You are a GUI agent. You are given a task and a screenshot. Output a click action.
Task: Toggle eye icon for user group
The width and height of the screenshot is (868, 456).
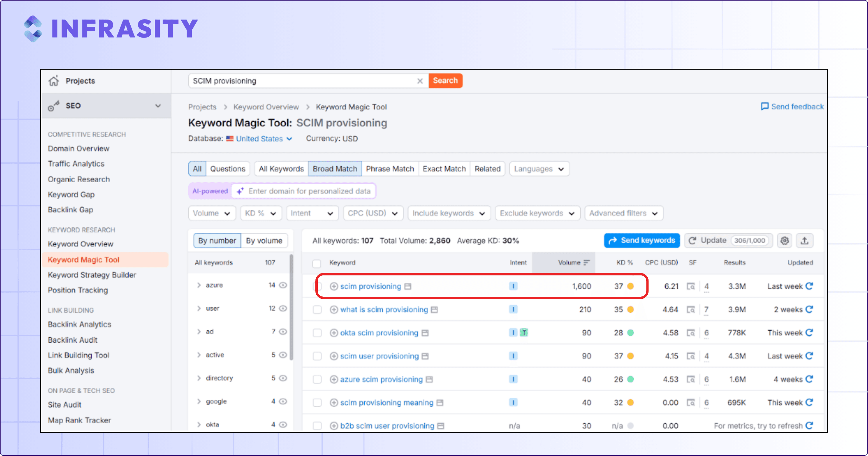point(283,308)
